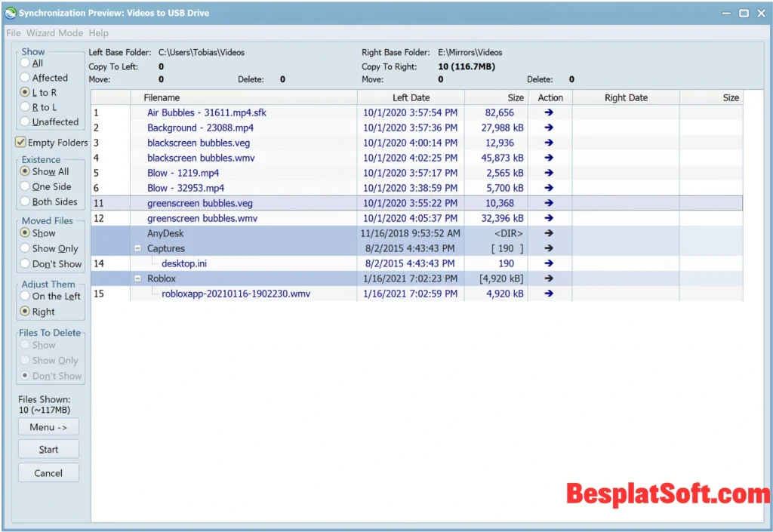Click the copy arrow for Air Bubbles - 31611.mp4.sfk
This screenshot has height=532, width=773.
click(x=549, y=112)
